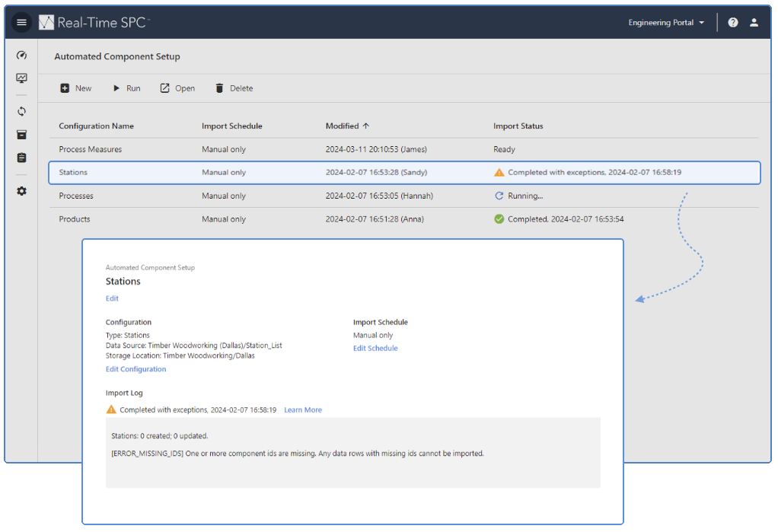Open the hamburger navigation menu
This screenshot has width=778, height=532.
pos(21,22)
